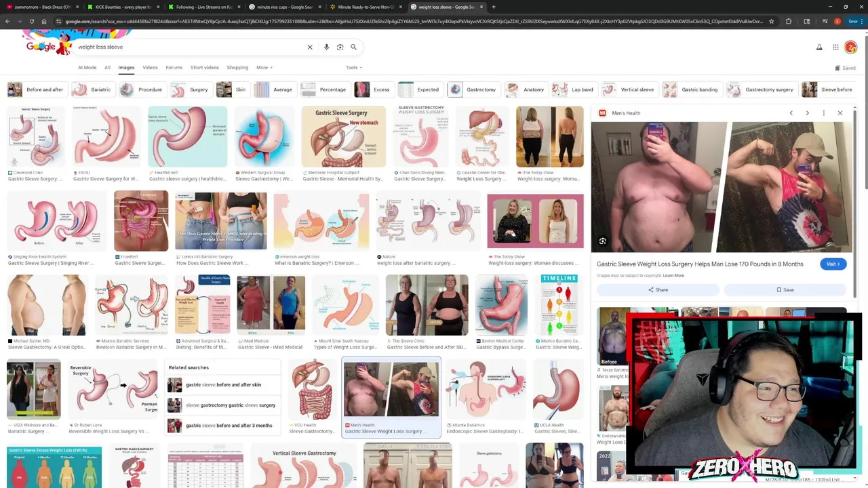Bookmark this page with the star icon
868x488 pixels.
[x=772, y=21]
